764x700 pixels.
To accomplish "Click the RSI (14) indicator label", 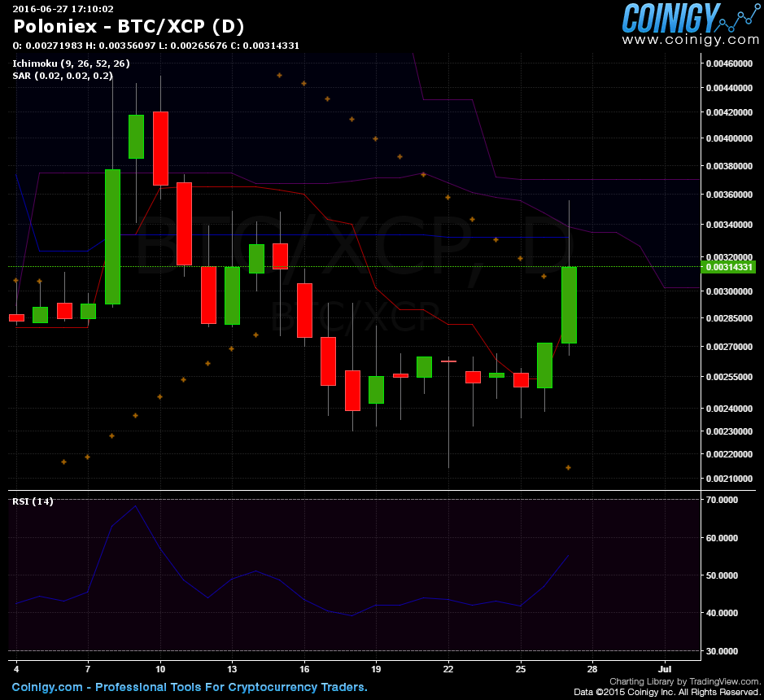I will tap(33, 501).
